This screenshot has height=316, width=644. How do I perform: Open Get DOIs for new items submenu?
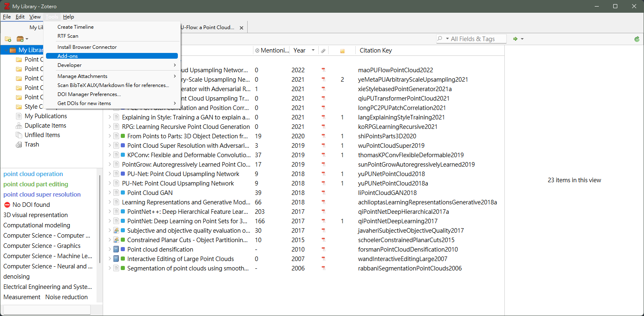tap(112, 103)
